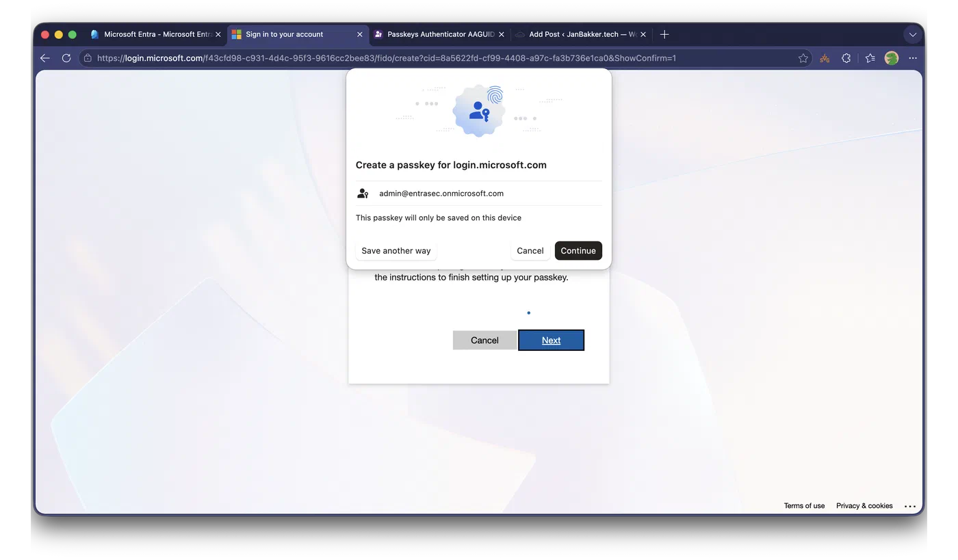
Task: Open the Extensions puzzle-piece menu
Action: (x=846, y=58)
